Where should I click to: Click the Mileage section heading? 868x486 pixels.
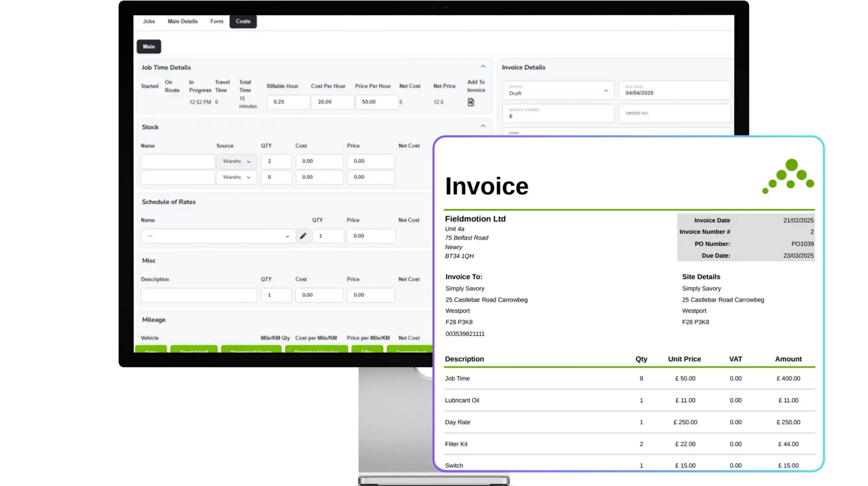click(154, 320)
